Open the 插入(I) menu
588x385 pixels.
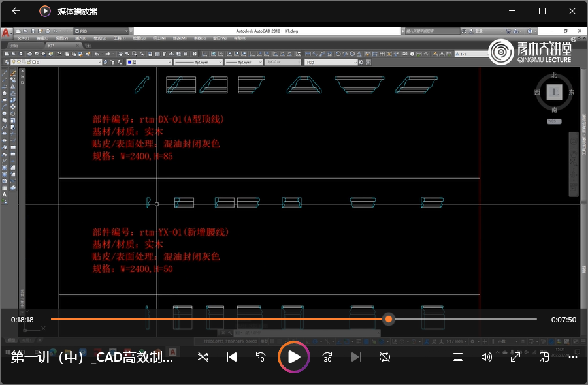[80, 38]
